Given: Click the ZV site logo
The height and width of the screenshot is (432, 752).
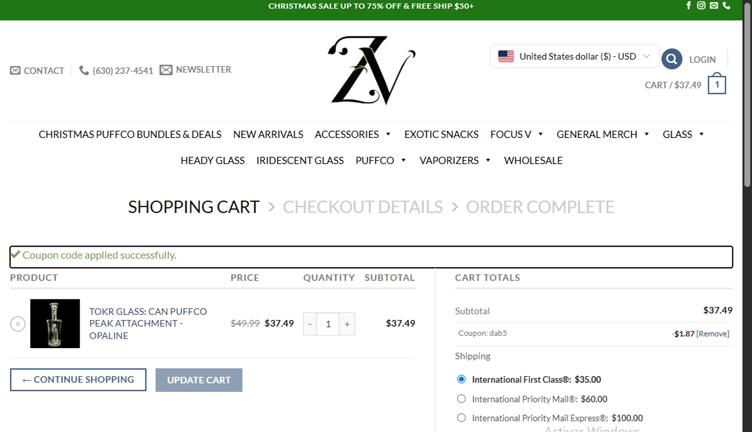Looking at the screenshot, I should click(372, 70).
